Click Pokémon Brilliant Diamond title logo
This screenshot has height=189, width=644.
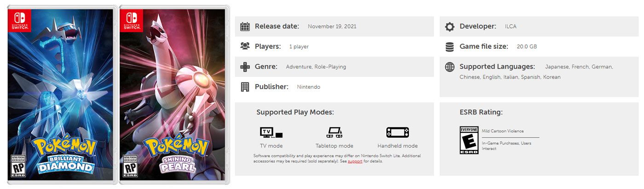tap(64, 153)
